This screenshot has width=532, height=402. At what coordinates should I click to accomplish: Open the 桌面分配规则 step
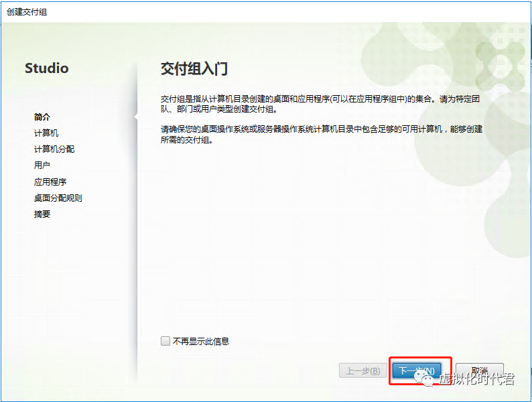[58, 198]
